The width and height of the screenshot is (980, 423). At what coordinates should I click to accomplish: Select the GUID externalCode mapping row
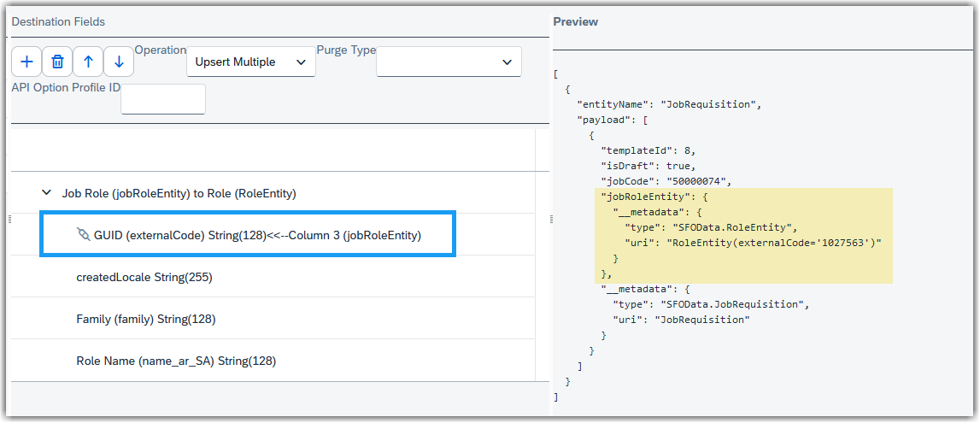pos(248,233)
